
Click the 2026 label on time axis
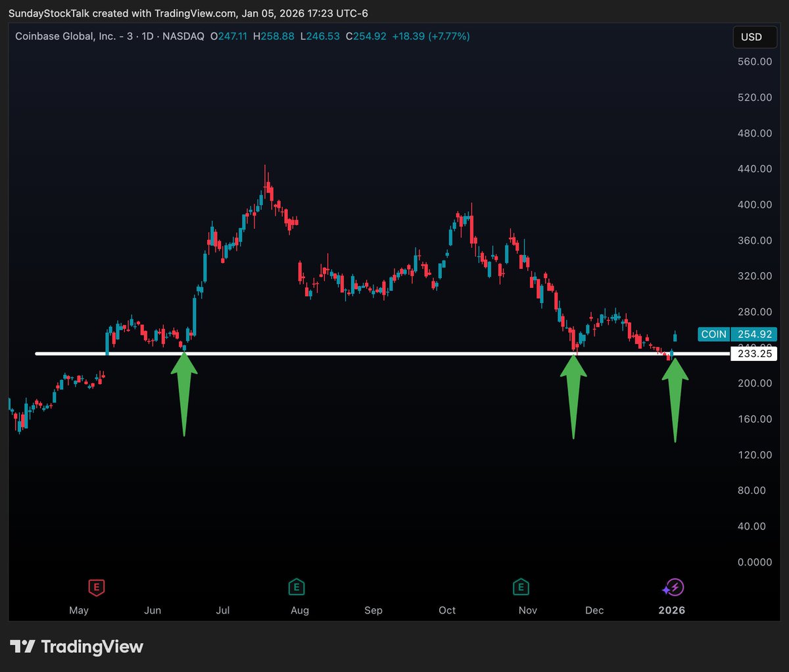672,610
